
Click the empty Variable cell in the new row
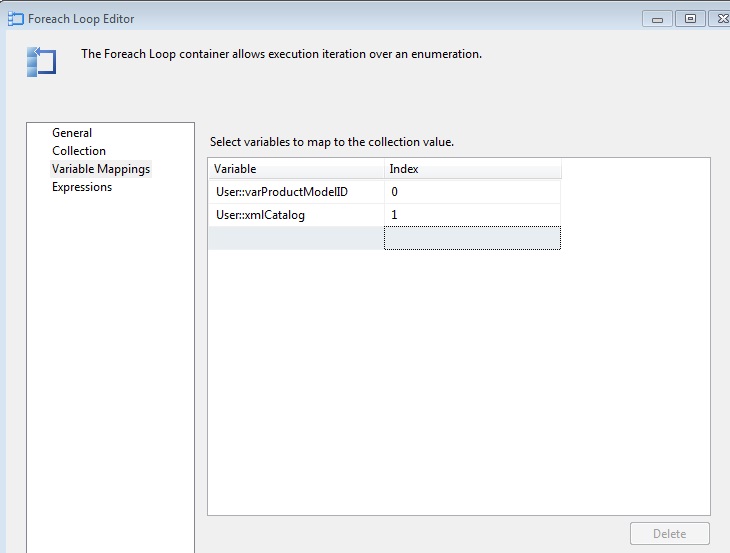pyautogui.click(x=296, y=238)
